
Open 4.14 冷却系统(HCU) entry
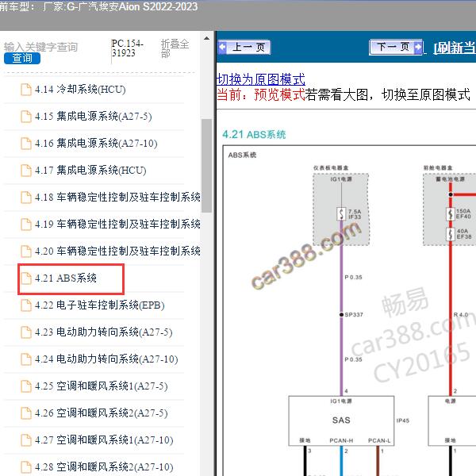(x=80, y=90)
